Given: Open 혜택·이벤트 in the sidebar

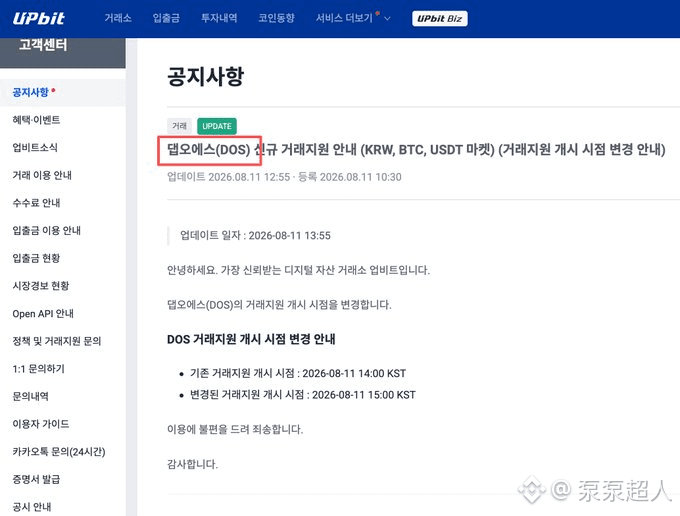Looking at the screenshot, I should tap(36, 120).
